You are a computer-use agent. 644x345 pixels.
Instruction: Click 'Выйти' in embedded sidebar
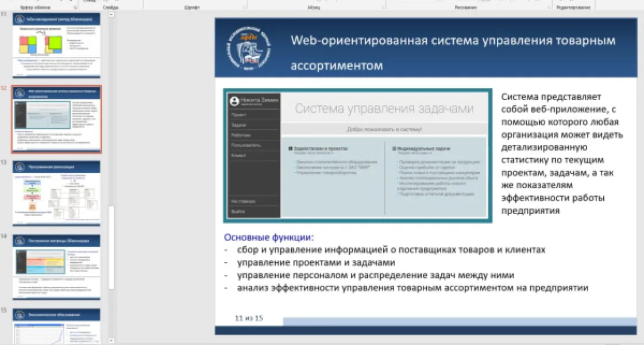[x=238, y=212]
